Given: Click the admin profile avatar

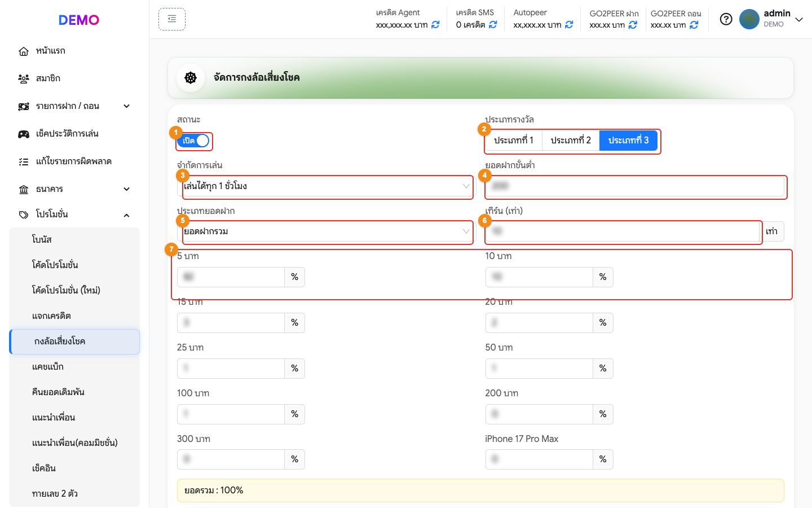Looking at the screenshot, I should tap(749, 19).
